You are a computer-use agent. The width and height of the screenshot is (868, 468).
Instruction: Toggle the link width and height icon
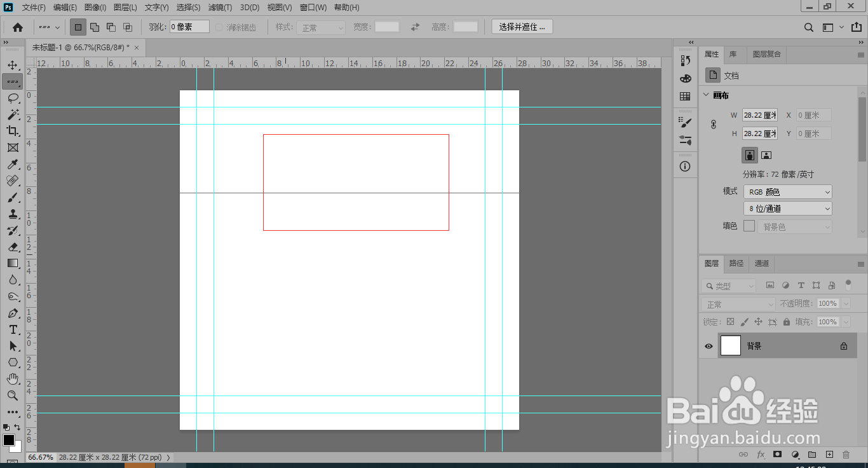pos(713,125)
